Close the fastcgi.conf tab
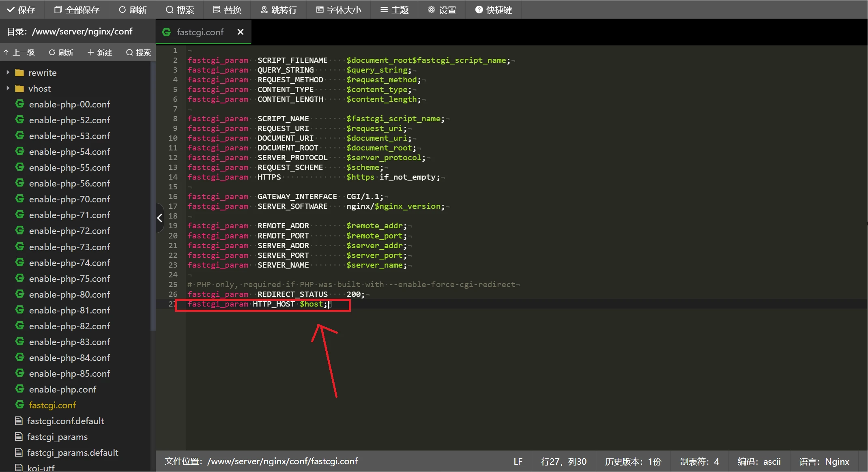868x472 pixels. (x=241, y=32)
